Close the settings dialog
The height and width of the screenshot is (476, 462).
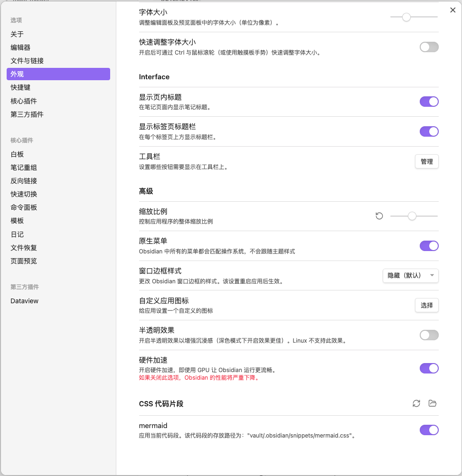(453, 10)
